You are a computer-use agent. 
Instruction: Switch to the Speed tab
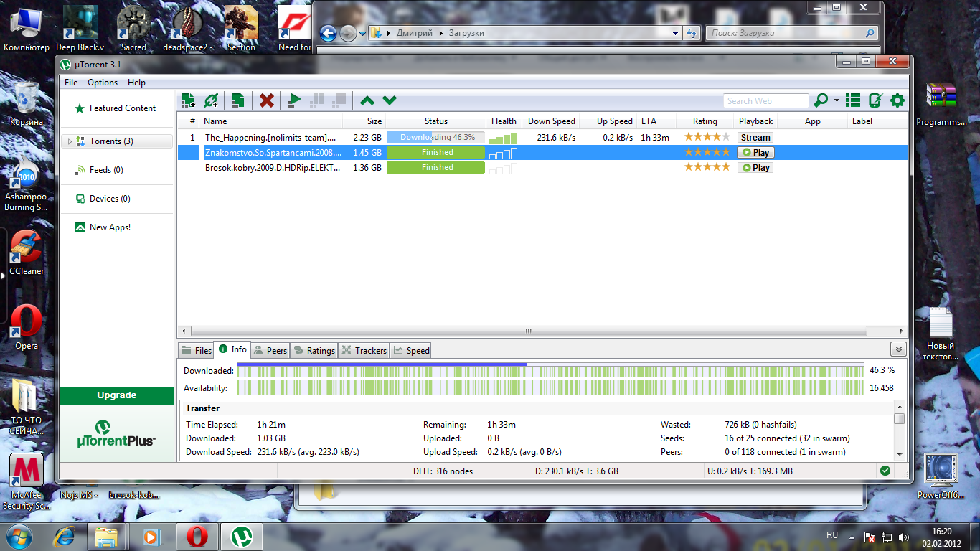[411, 351]
